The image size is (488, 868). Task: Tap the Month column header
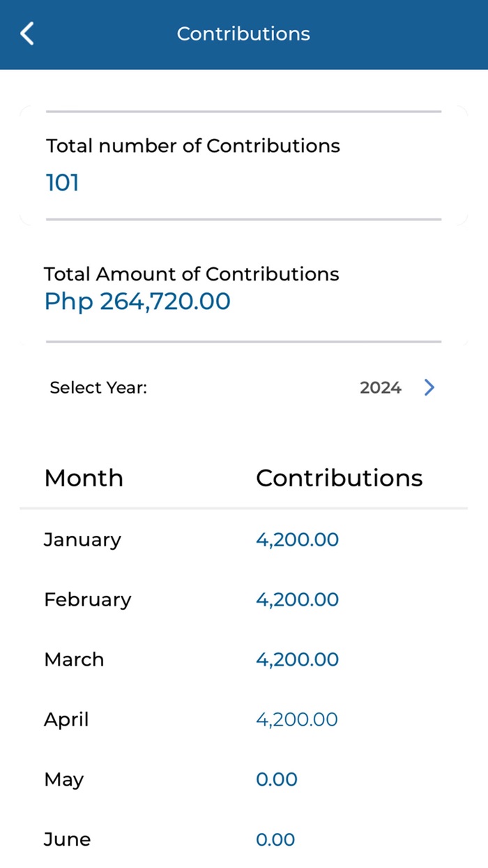pyautogui.click(x=84, y=478)
